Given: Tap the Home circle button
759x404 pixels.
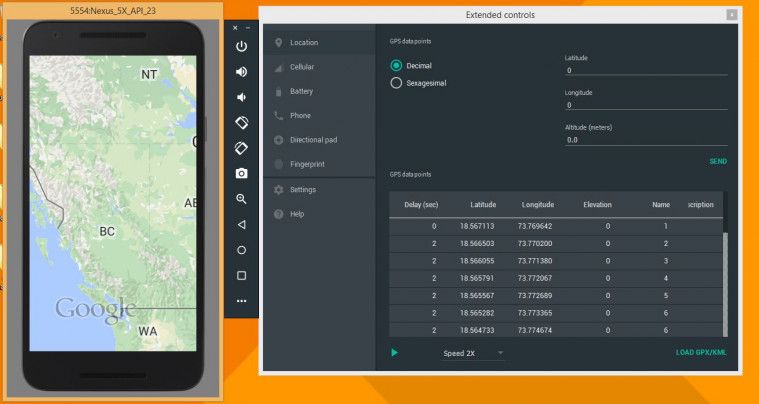Looking at the screenshot, I should [241, 250].
